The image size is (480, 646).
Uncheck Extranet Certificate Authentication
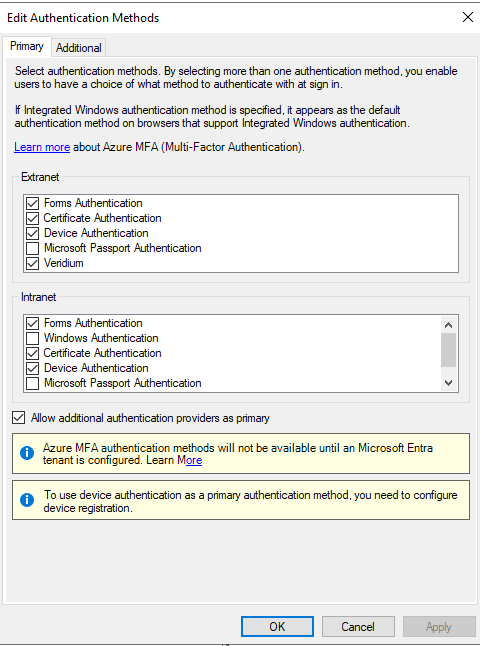33,218
